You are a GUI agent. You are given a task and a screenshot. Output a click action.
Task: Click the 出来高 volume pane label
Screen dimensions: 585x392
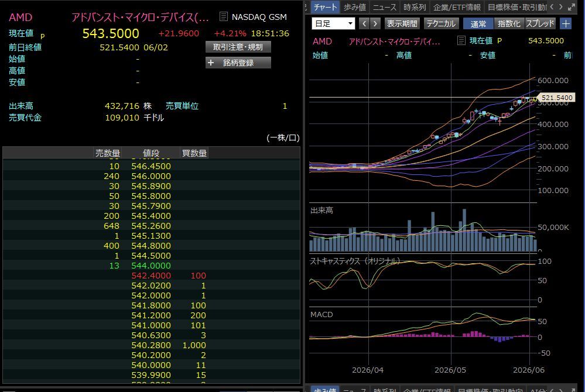pyautogui.click(x=321, y=210)
